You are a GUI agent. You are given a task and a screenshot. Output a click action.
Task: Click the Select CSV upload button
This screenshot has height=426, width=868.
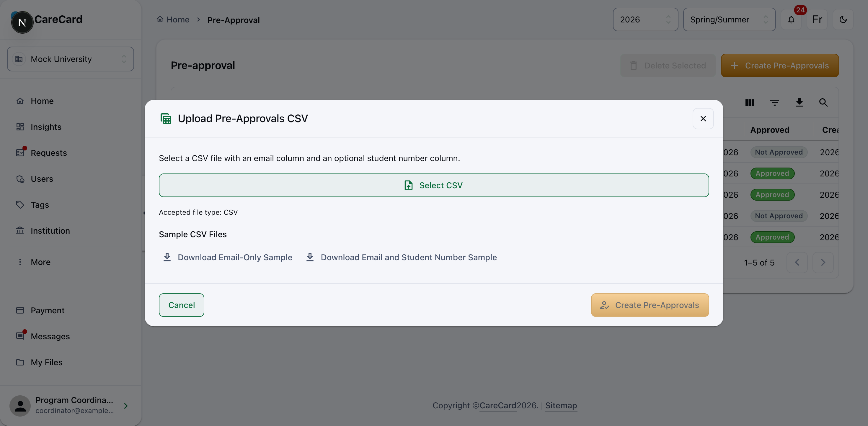click(x=434, y=185)
